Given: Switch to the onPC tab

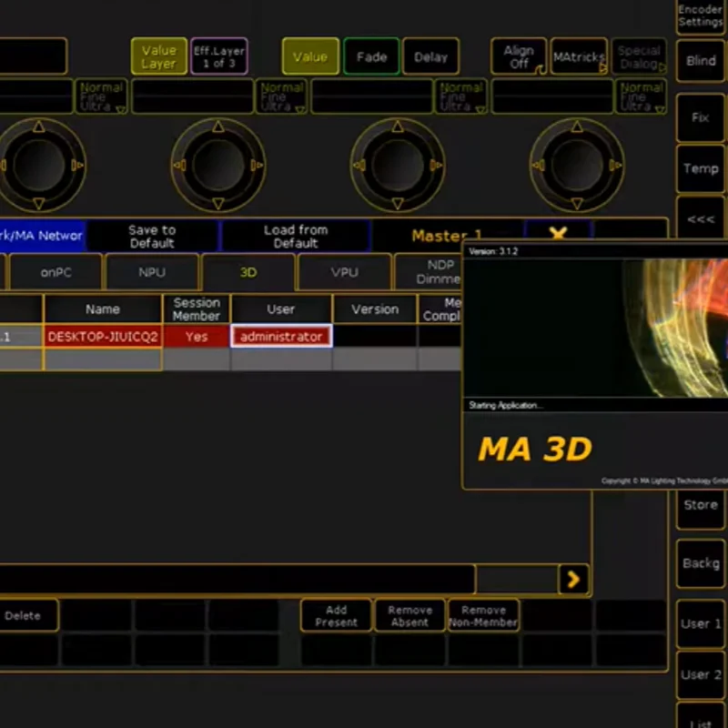Looking at the screenshot, I should pyautogui.click(x=56, y=272).
